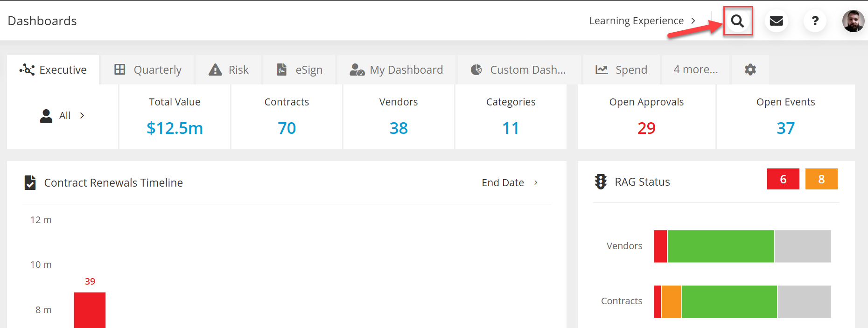Image resolution: width=868 pixels, height=328 pixels.
Task: Click the Open Events count 37
Action: (785, 128)
